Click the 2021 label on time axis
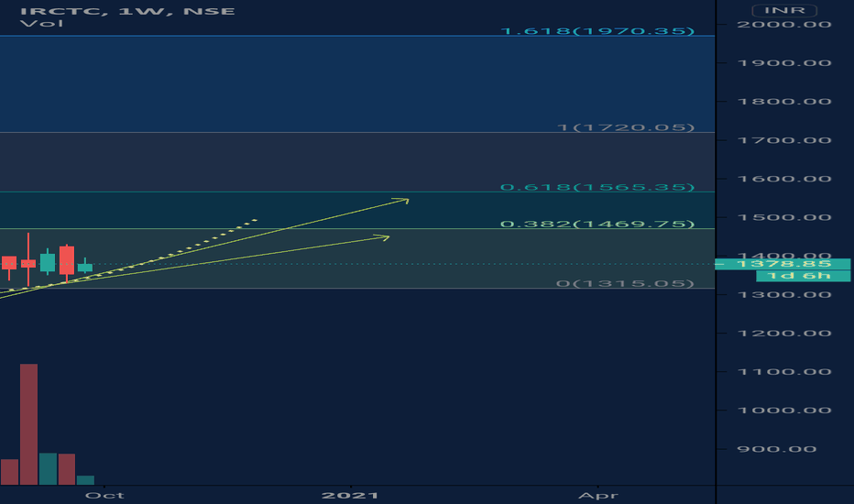The width and height of the screenshot is (854, 504). click(x=350, y=495)
